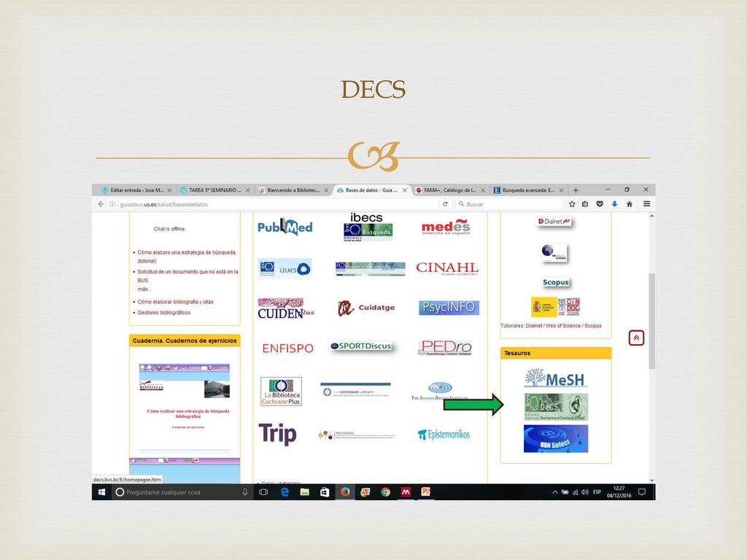Open Cómo elaboro una estrategia de búsqueda link
The height and width of the screenshot is (560, 747).
[x=186, y=257]
